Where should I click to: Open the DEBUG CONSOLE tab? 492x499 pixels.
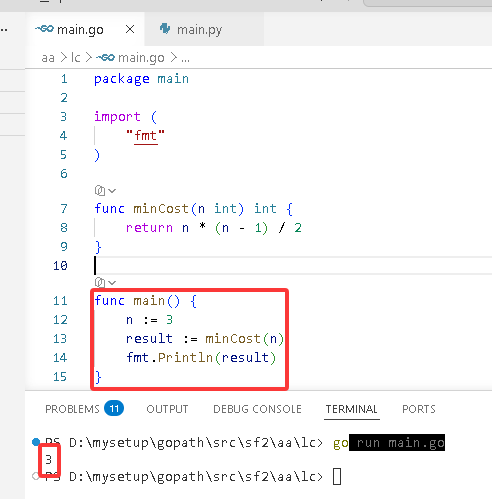(x=257, y=409)
